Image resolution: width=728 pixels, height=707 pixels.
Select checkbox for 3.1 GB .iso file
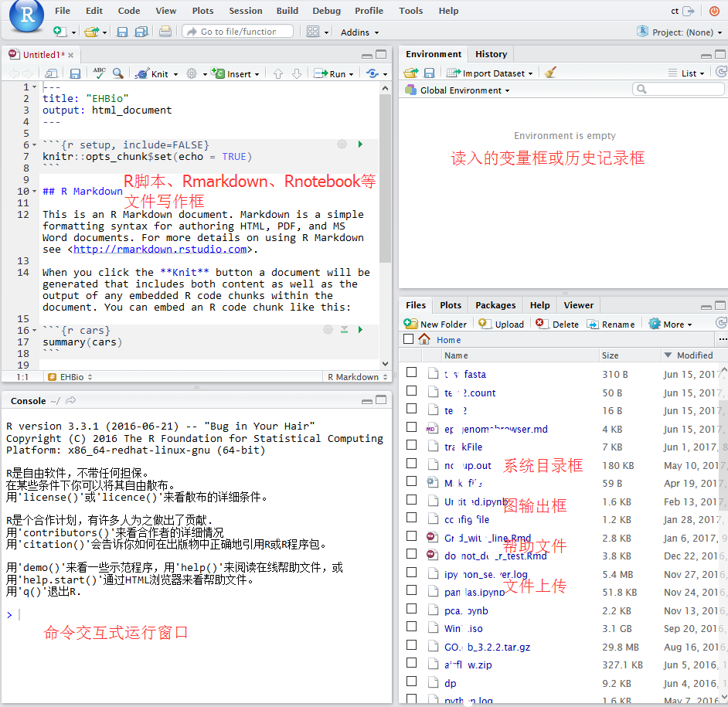pyautogui.click(x=411, y=626)
